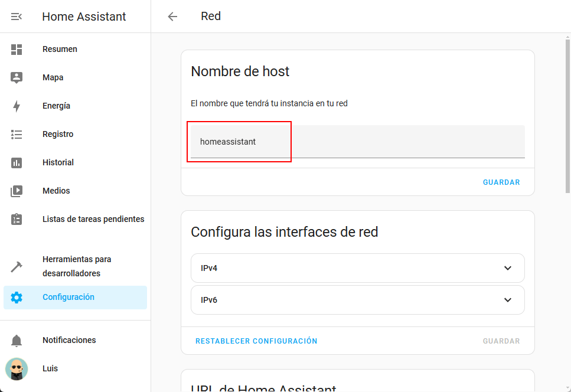
Task: Collapse the sidebar with the hamburger icon
Action: (x=17, y=17)
